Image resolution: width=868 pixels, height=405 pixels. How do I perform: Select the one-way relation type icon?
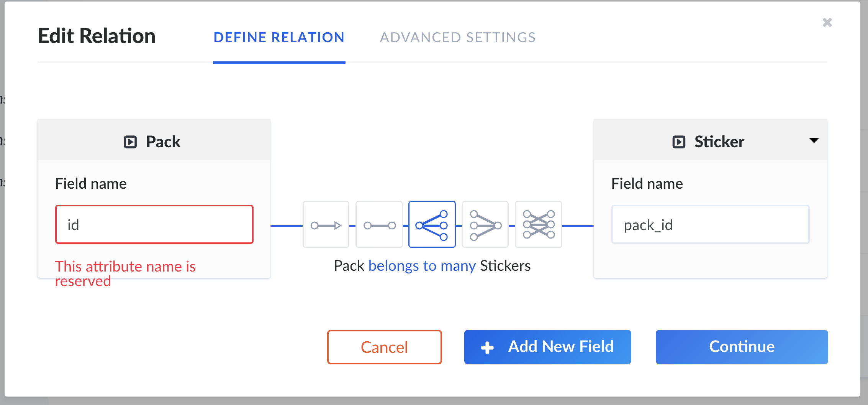326,225
